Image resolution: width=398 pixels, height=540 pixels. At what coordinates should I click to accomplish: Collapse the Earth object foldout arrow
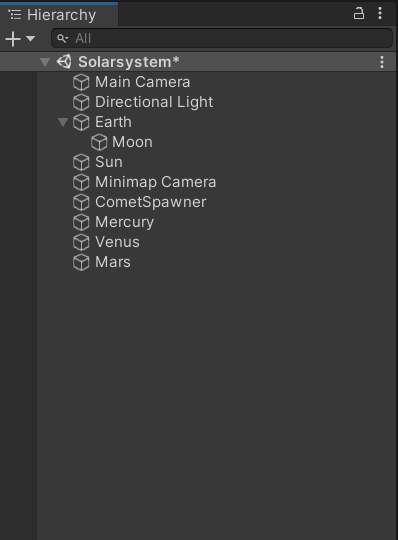[63, 122]
